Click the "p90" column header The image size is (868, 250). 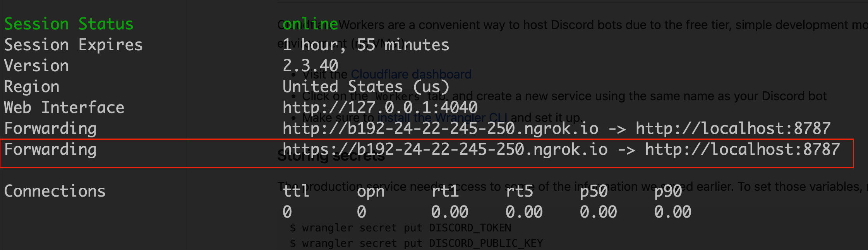coord(668,192)
